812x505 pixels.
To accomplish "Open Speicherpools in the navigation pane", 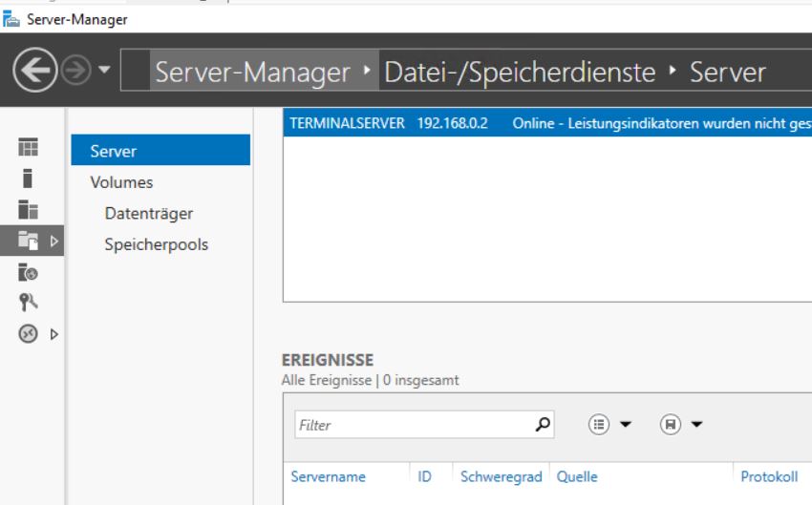I will [157, 244].
